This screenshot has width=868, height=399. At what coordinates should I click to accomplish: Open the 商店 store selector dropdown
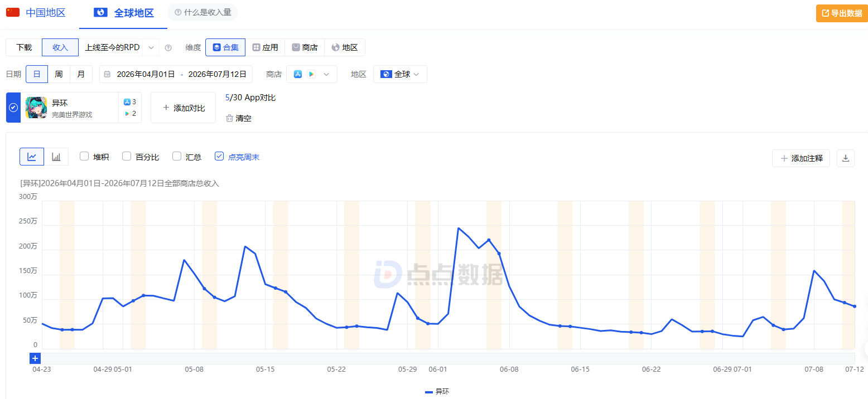pyautogui.click(x=312, y=74)
